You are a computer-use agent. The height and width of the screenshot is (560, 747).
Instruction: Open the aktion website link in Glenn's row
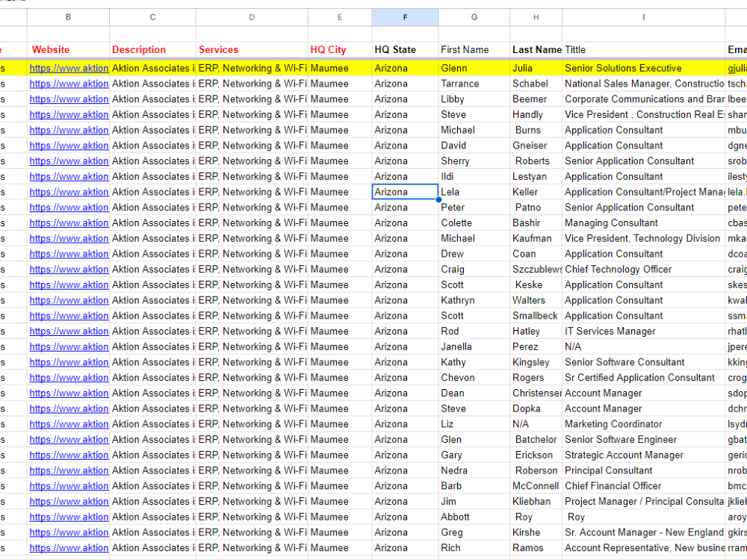(x=69, y=68)
